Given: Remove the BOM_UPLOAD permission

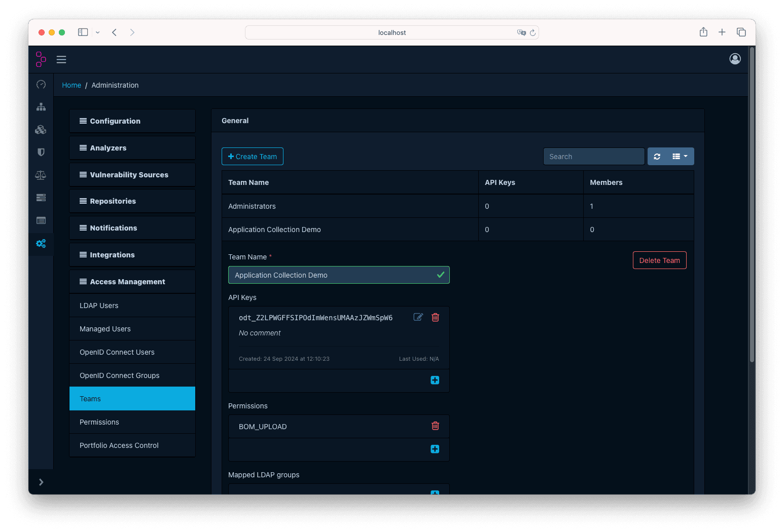Looking at the screenshot, I should pos(435,426).
